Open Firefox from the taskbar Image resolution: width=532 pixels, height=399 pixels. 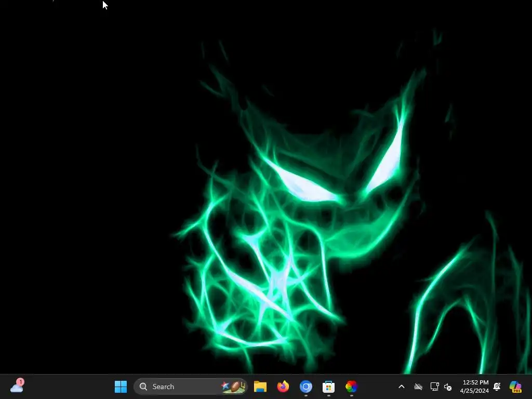coord(283,387)
